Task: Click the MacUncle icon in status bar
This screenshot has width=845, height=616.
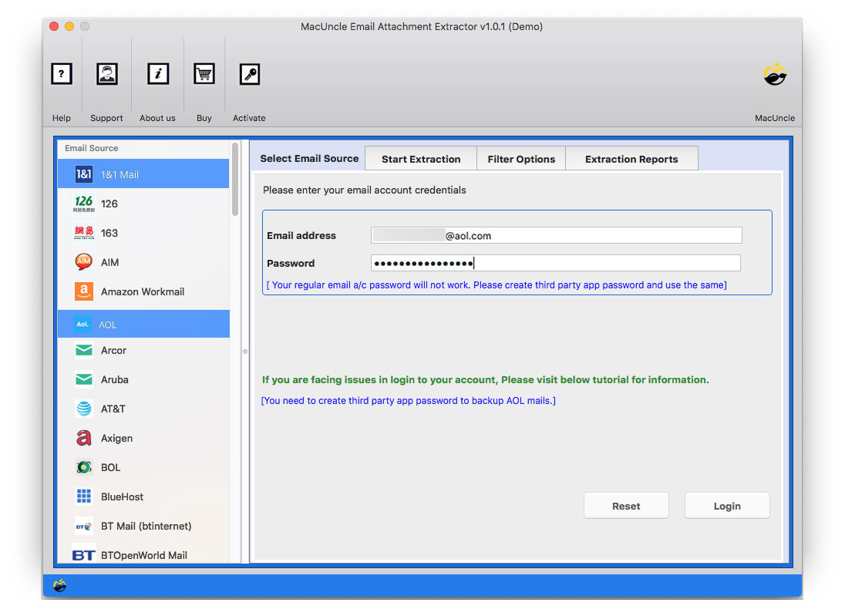Action: [60, 585]
